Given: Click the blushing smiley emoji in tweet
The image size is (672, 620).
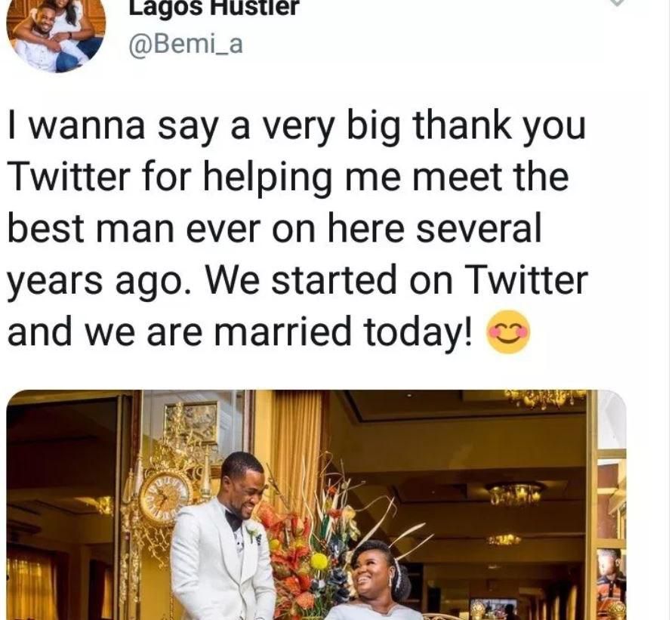Looking at the screenshot, I should (509, 333).
